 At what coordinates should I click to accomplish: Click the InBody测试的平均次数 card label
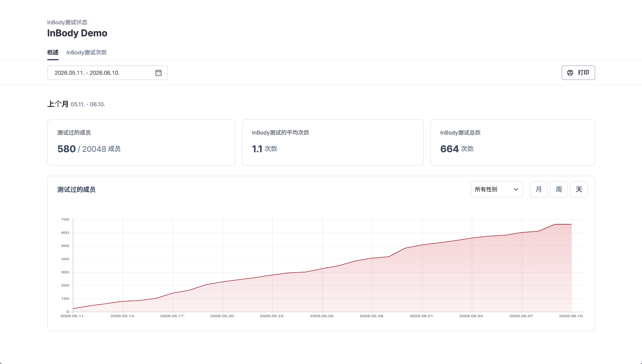(281, 133)
